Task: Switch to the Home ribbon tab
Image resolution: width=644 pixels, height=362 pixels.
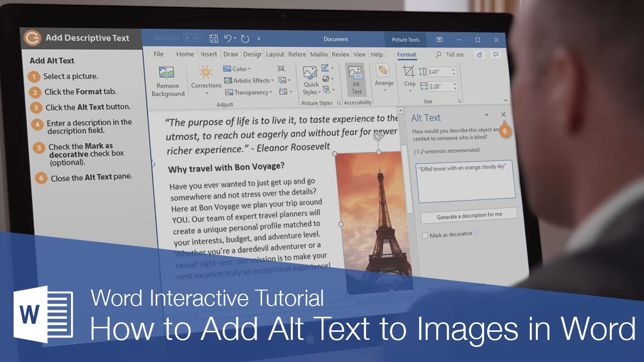Action: pos(185,54)
